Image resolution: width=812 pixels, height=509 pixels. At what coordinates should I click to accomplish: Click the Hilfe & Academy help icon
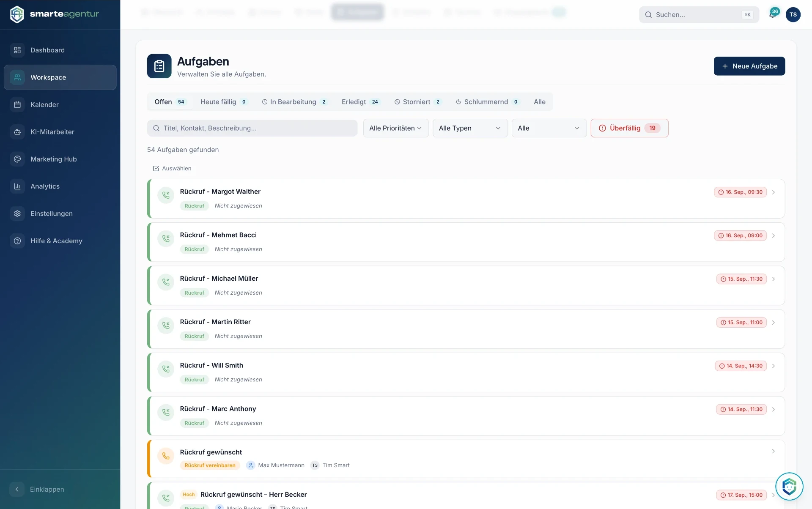pos(17,241)
